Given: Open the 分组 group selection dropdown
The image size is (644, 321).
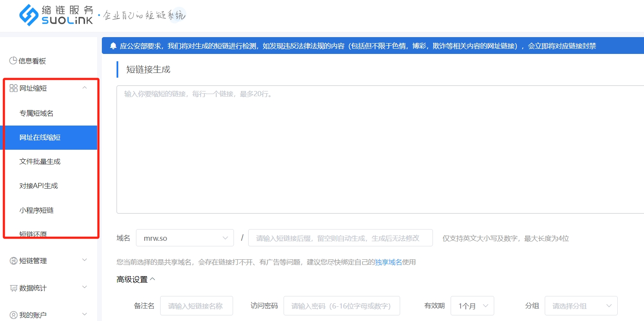Looking at the screenshot, I should [x=581, y=306].
